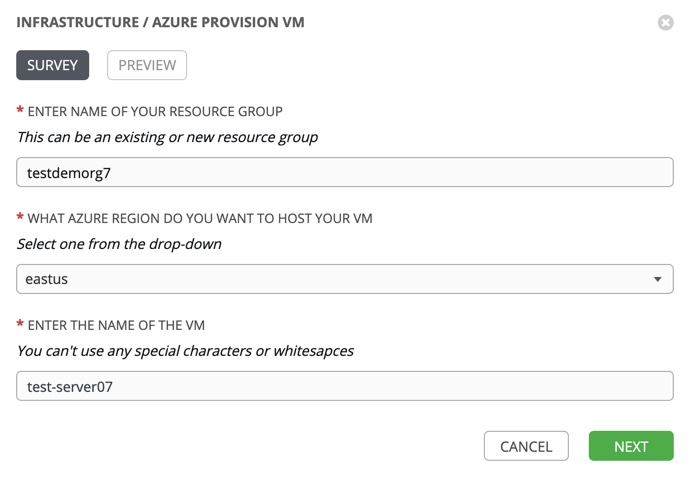
Task: Click the region drop-down arrow
Action: click(657, 279)
